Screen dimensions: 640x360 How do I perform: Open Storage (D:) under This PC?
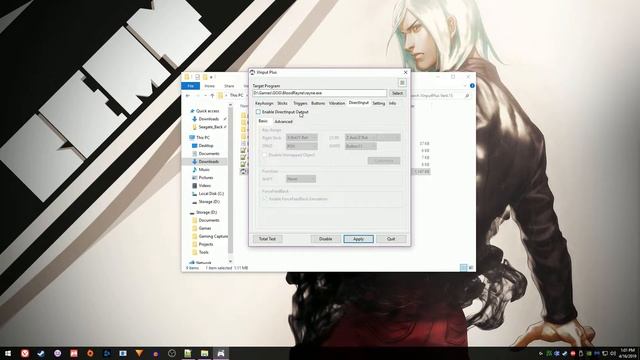(x=209, y=202)
